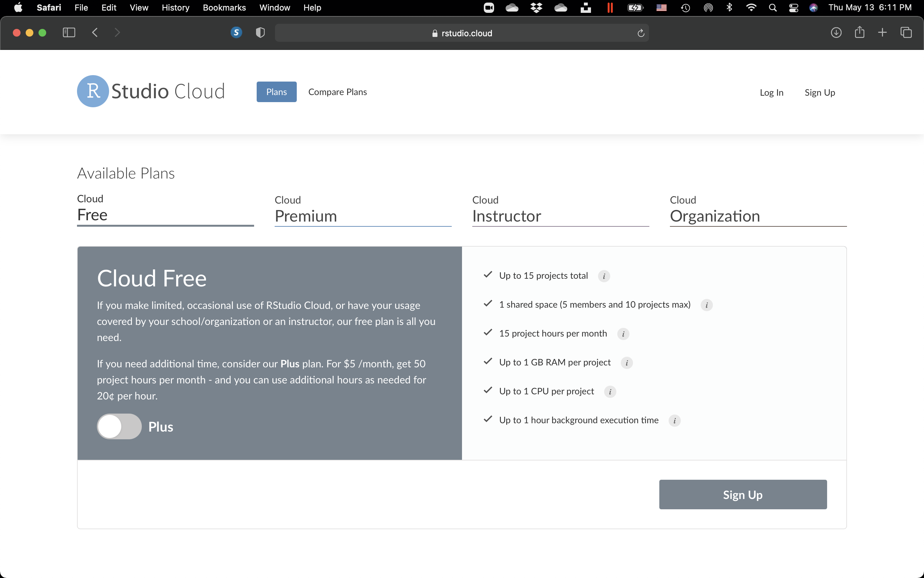This screenshot has height=578, width=924.
Task: Open the Edit menu
Action: pos(109,8)
